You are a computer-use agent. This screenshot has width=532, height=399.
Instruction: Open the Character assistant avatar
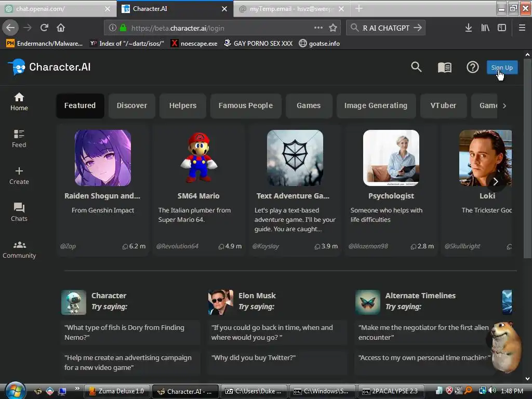coord(74,302)
